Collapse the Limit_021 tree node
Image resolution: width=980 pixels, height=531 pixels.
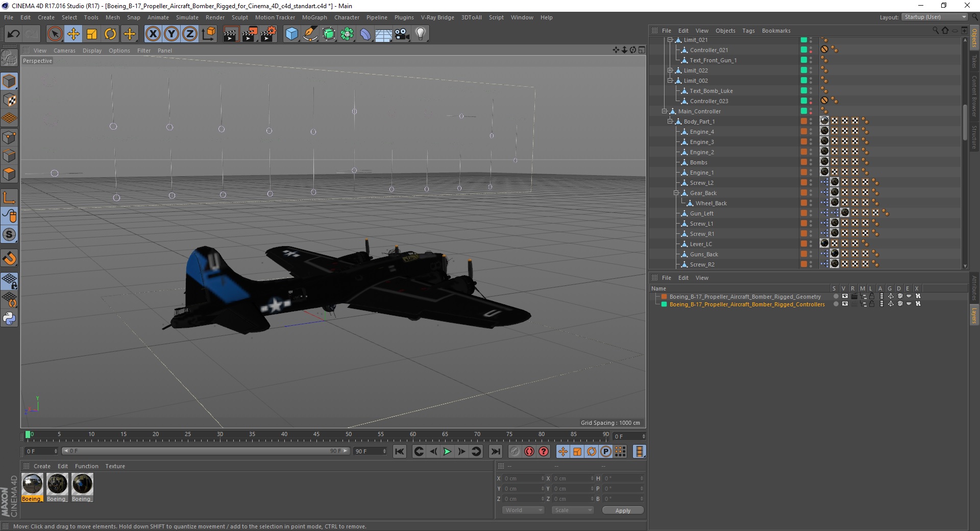[670, 40]
